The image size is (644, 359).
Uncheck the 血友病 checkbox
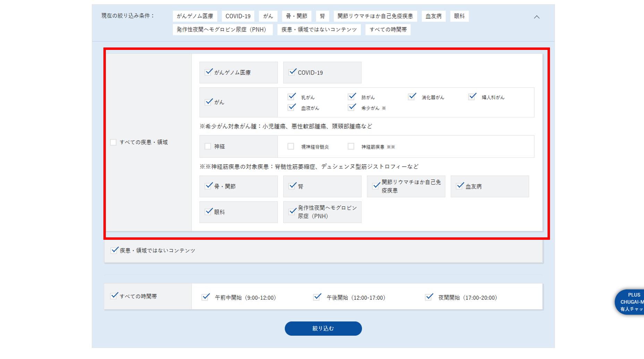[460, 186]
